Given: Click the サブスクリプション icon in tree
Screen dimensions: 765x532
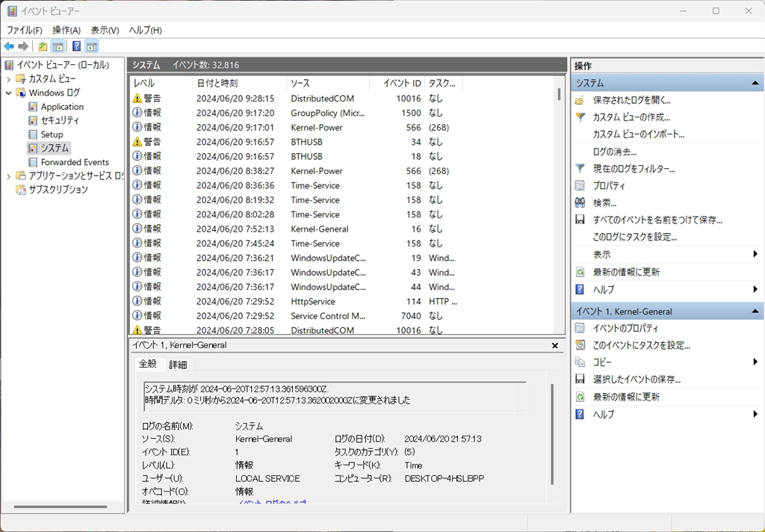Looking at the screenshot, I should 20,189.
